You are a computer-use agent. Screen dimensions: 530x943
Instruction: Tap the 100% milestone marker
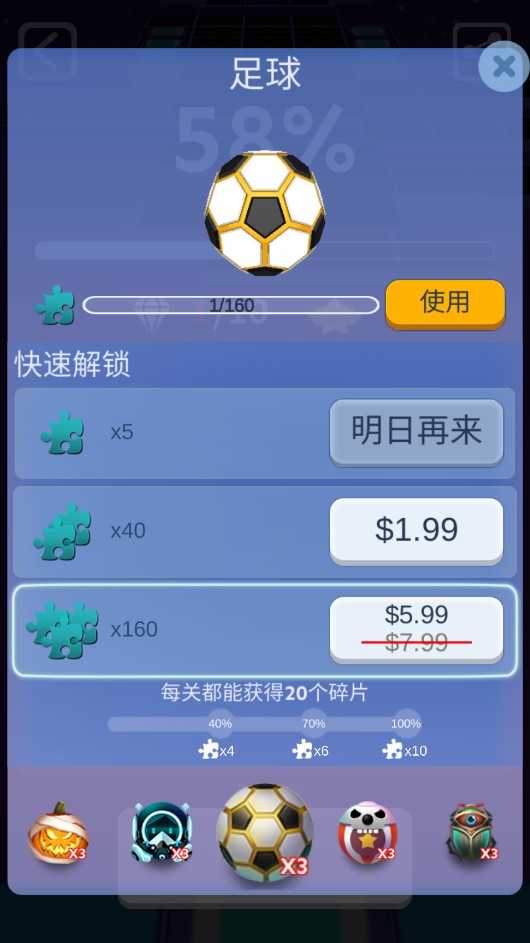[406, 723]
